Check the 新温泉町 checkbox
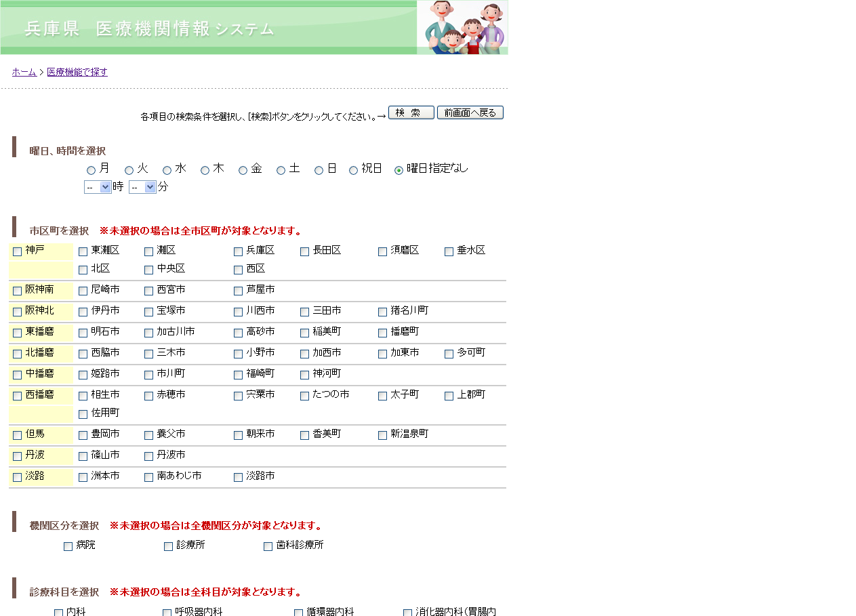 point(383,436)
